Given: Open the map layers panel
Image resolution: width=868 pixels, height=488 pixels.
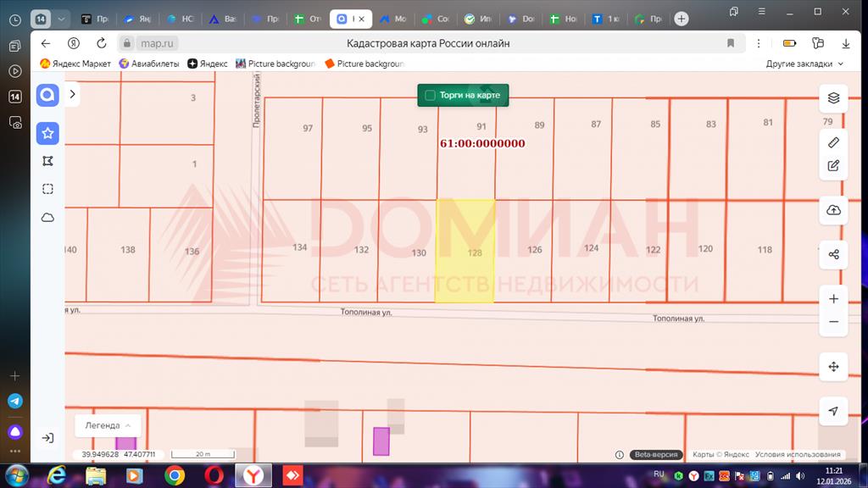Looking at the screenshot, I should 833,98.
